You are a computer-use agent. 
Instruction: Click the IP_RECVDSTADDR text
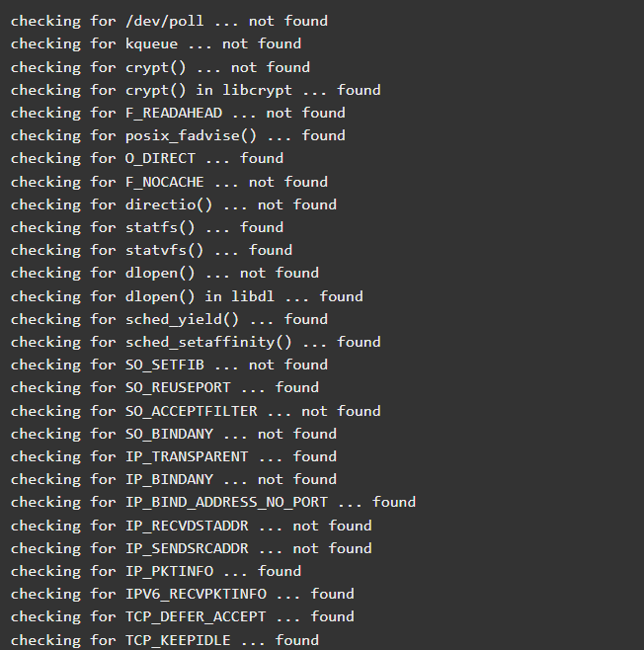click(187, 527)
